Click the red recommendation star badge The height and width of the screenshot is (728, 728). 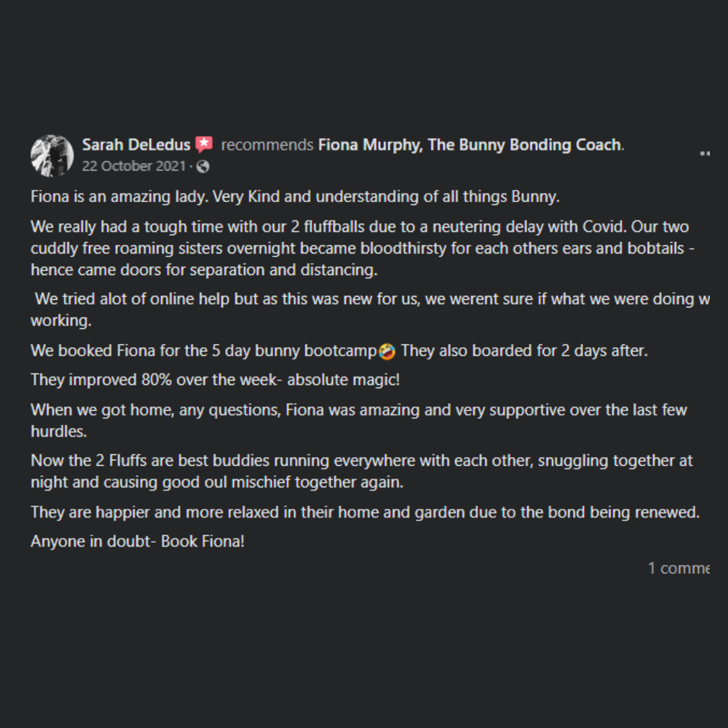tap(204, 144)
